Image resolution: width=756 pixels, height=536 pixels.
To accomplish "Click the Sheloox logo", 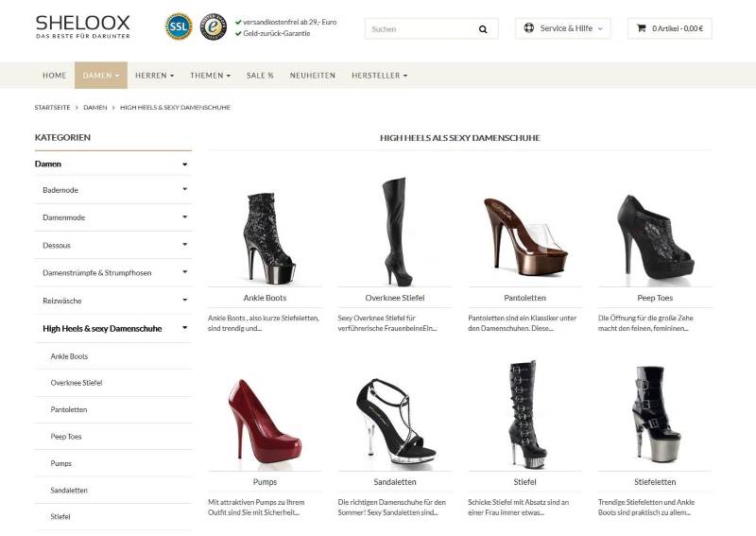I will 83,26.
